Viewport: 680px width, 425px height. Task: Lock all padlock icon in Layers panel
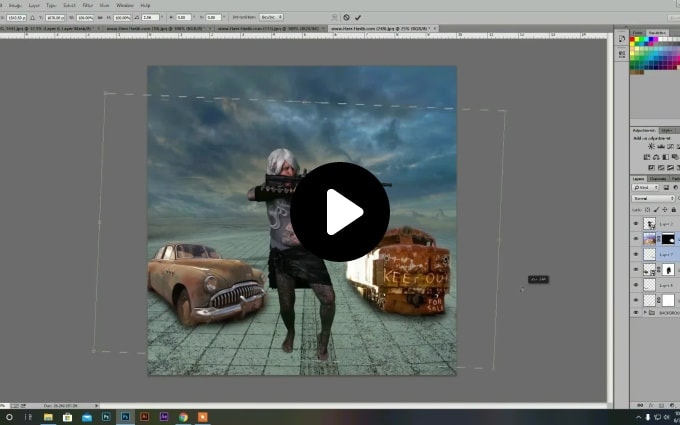coord(673,210)
